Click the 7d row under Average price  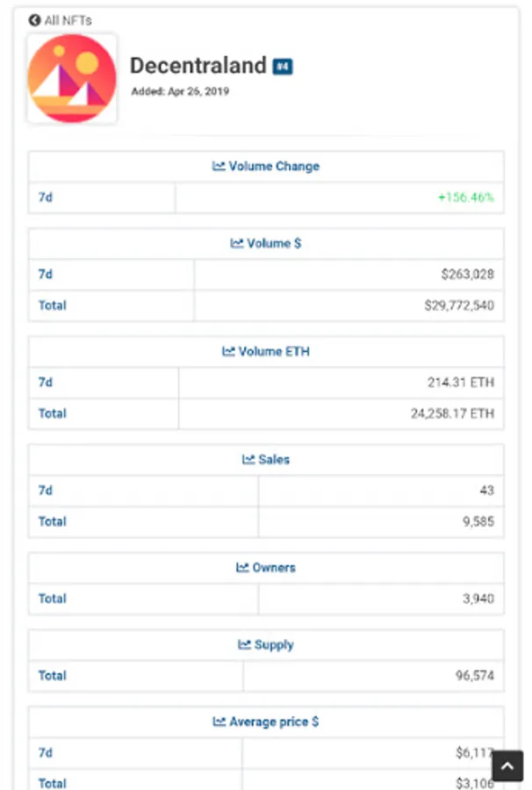pos(46,753)
